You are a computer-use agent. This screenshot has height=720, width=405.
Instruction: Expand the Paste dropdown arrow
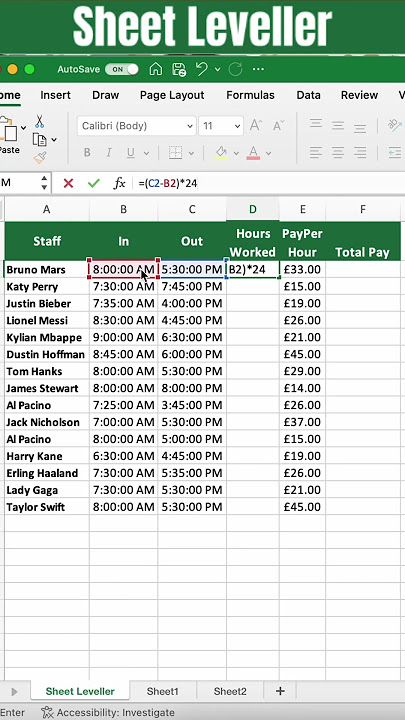[23, 127]
